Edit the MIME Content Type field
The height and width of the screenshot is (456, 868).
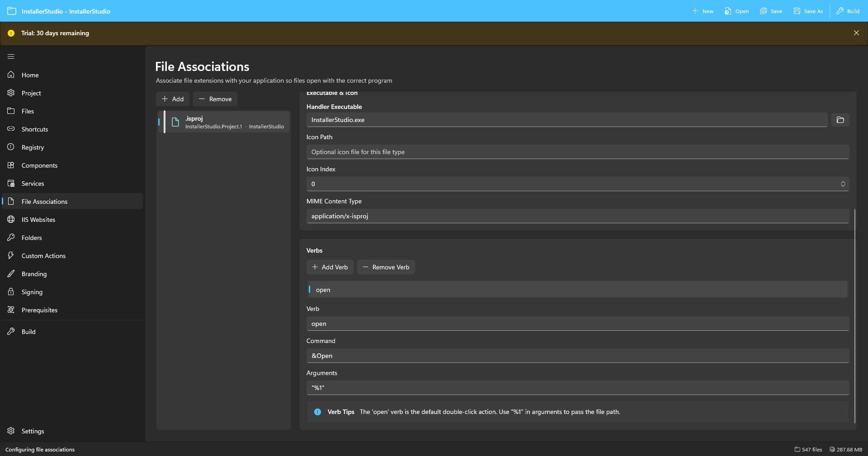click(x=577, y=216)
